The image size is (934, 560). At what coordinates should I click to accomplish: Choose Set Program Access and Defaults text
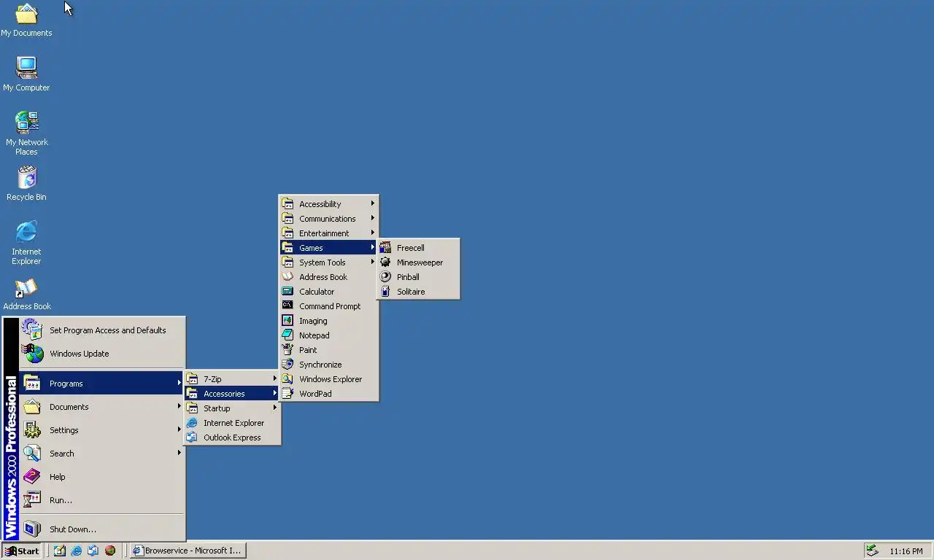tap(108, 330)
